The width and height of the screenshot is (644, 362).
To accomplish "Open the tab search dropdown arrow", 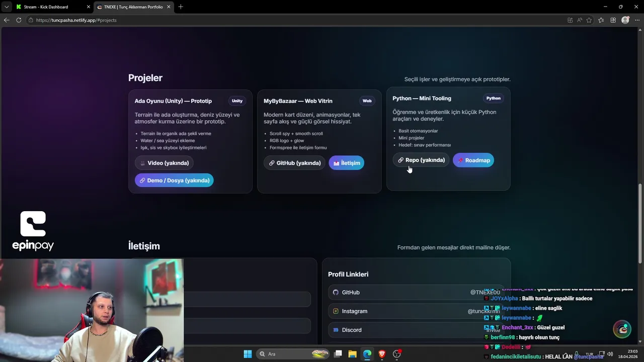I will (x=7, y=7).
